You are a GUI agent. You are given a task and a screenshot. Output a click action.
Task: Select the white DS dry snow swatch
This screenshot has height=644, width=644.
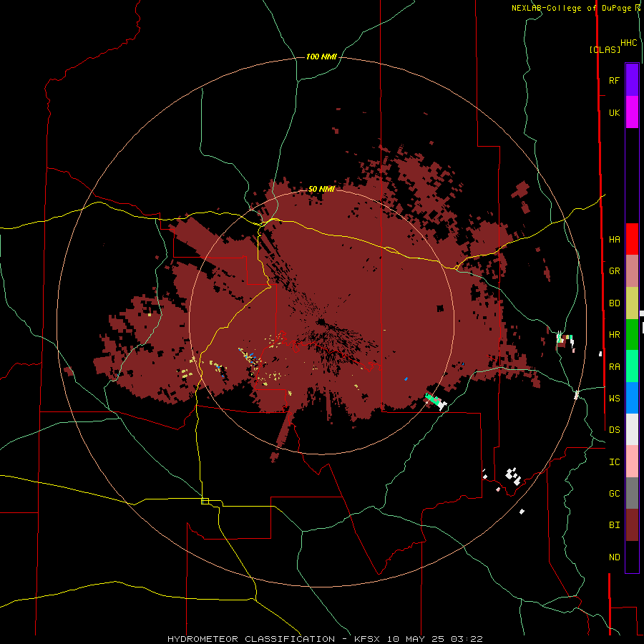(632, 429)
